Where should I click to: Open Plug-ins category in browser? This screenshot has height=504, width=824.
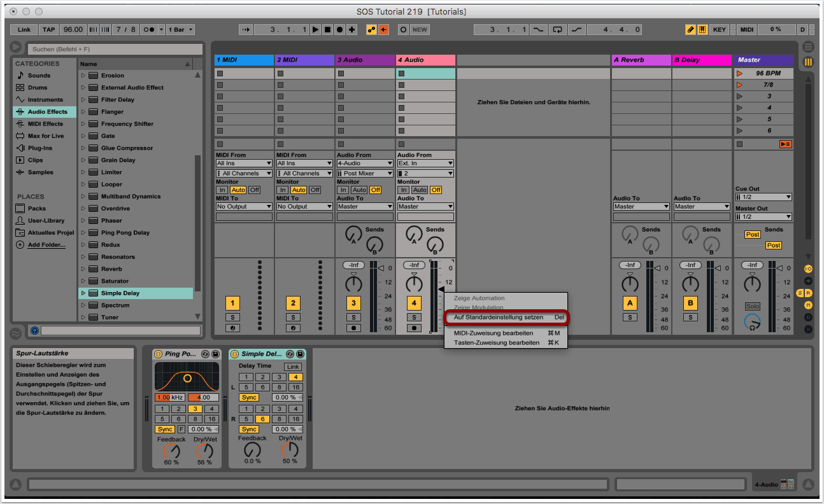(39, 148)
